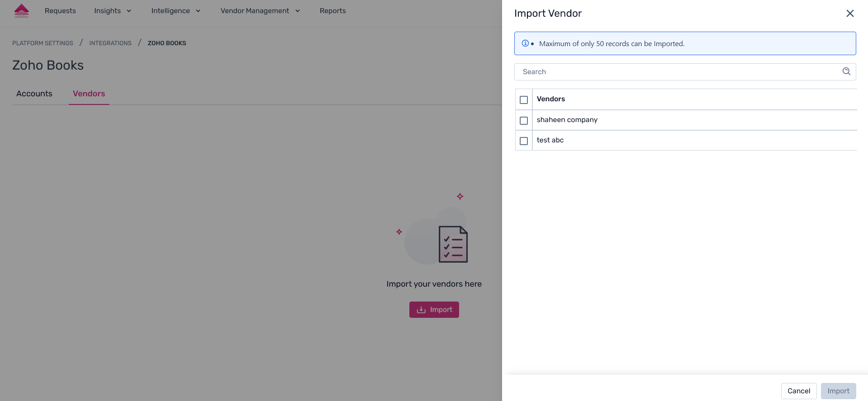Switch to the Accounts tab

pos(34,94)
